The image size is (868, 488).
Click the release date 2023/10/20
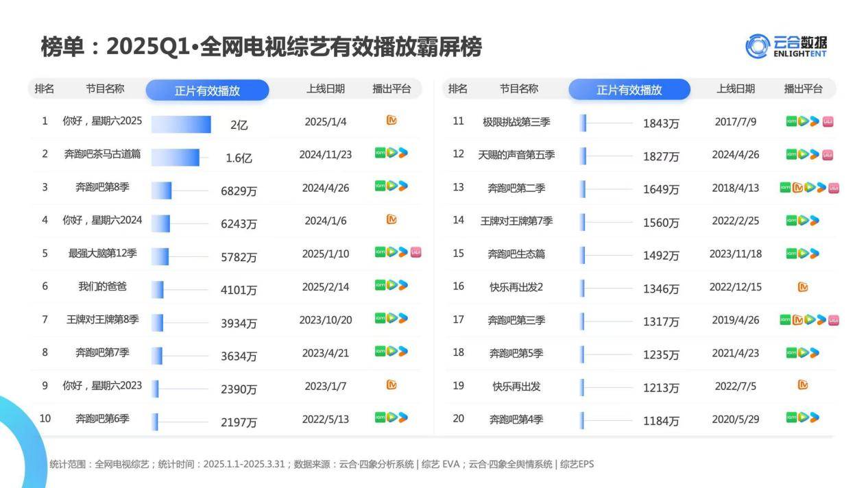[326, 320]
